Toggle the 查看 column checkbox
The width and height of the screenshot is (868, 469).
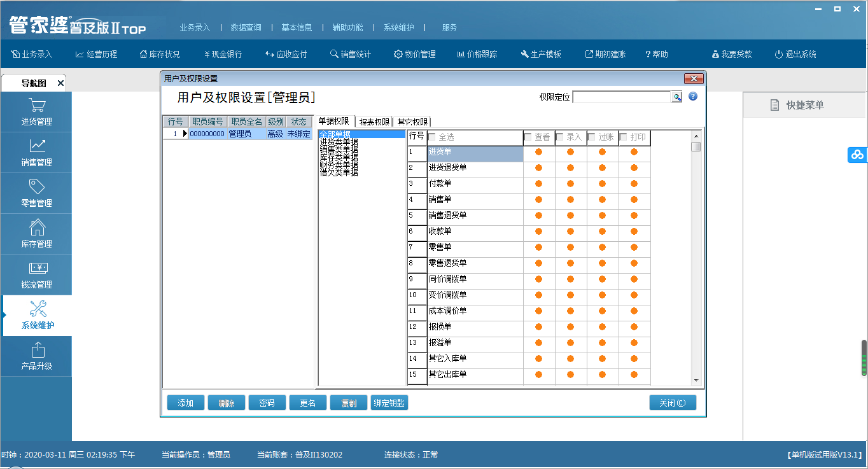click(x=528, y=137)
